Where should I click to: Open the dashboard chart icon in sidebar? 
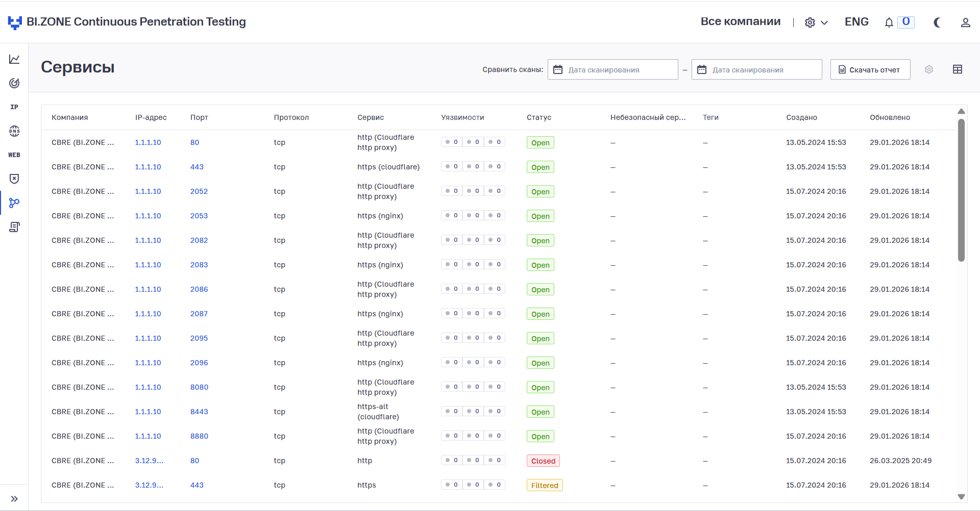pyautogui.click(x=14, y=59)
